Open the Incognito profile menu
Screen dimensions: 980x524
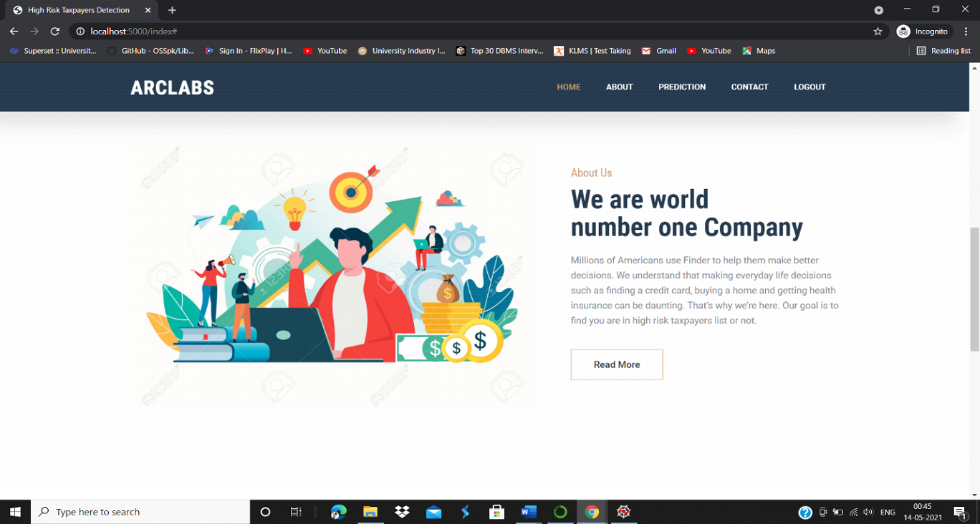click(923, 31)
